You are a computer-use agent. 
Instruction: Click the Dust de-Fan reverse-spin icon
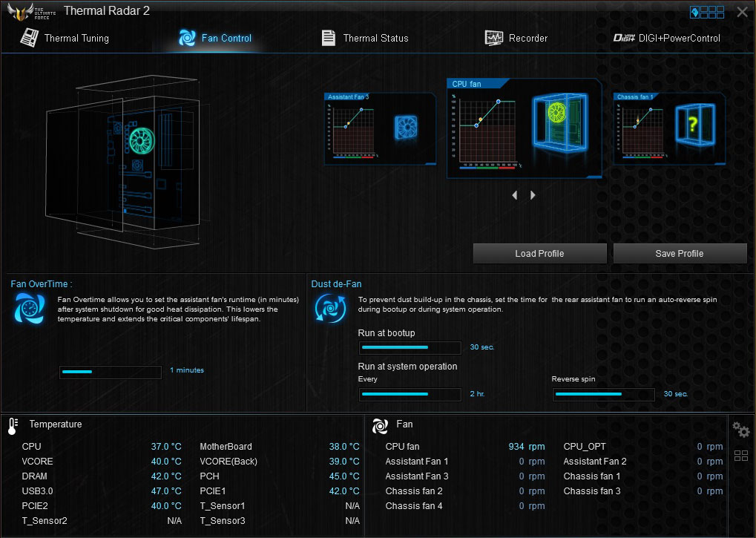pyautogui.click(x=330, y=308)
